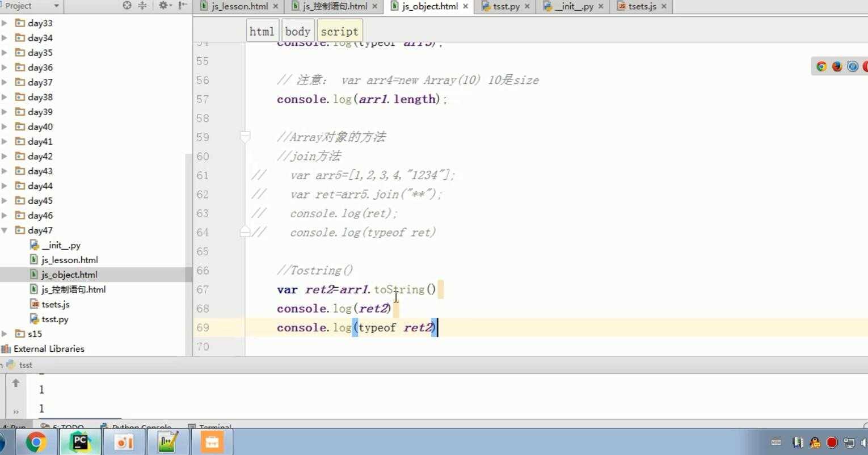Open the orange briefcase taskbar app
This screenshot has height=455, width=868.
pos(212,442)
